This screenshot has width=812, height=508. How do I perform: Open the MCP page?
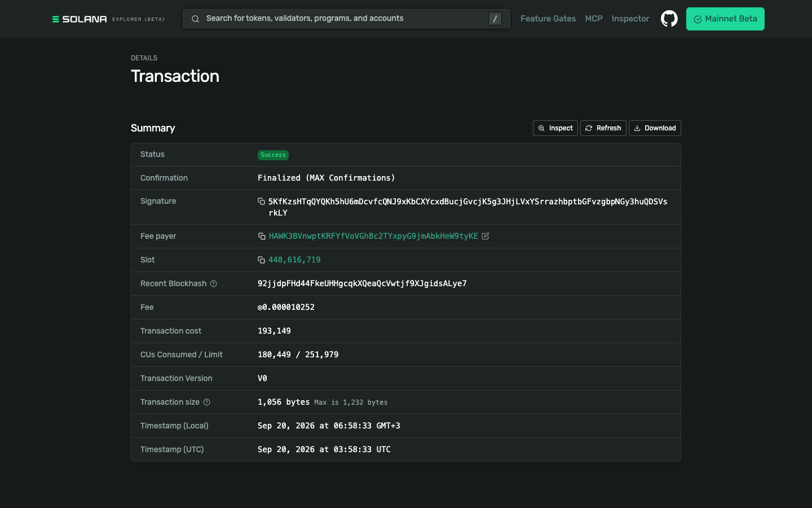point(594,19)
